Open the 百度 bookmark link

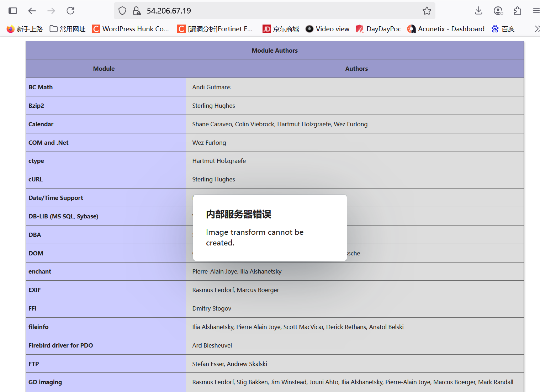(503, 29)
